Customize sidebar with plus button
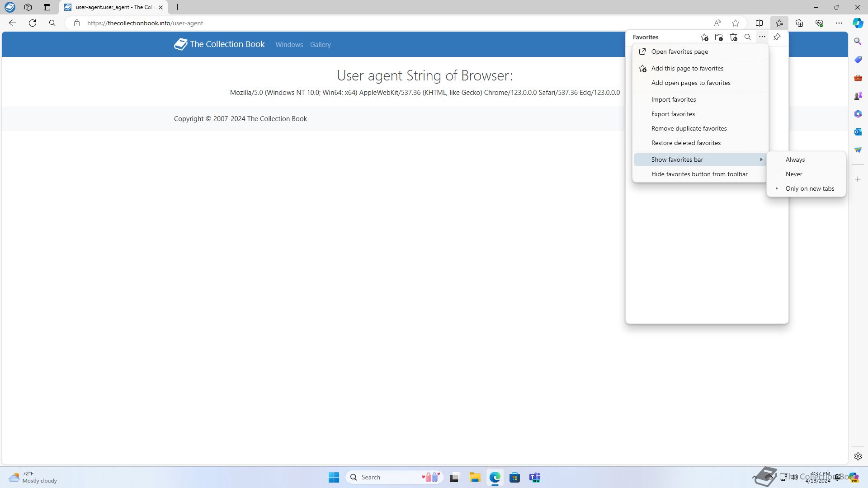 tap(858, 179)
